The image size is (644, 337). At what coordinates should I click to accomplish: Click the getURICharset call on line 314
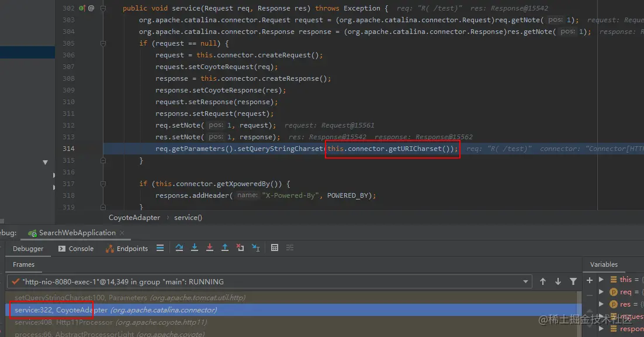coord(416,149)
